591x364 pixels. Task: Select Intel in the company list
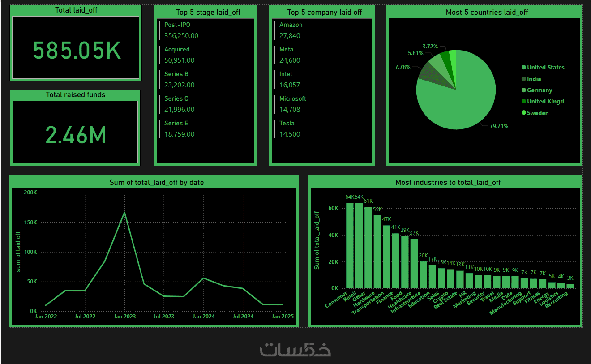(x=286, y=74)
